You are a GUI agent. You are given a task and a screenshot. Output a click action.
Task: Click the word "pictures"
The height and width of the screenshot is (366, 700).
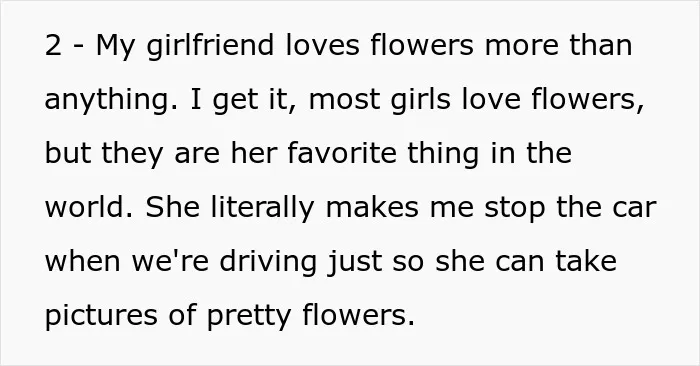tap(101, 317)
